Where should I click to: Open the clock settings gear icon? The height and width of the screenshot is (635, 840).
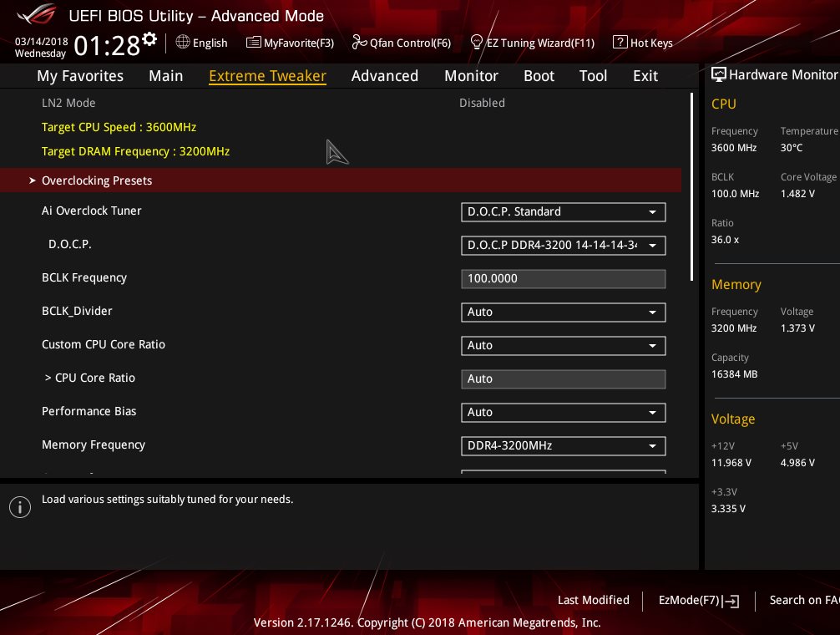click(149, 38)
